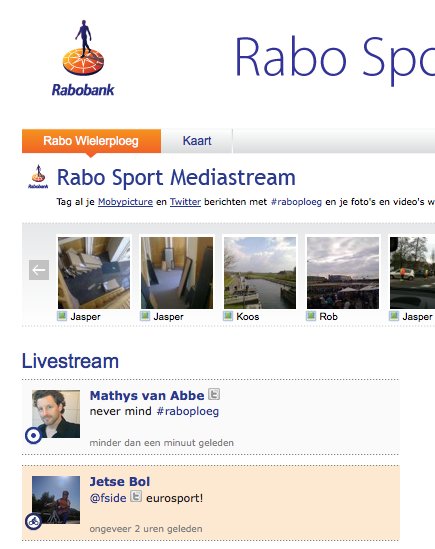Click the Rabobank logo at top

point(83,58)
